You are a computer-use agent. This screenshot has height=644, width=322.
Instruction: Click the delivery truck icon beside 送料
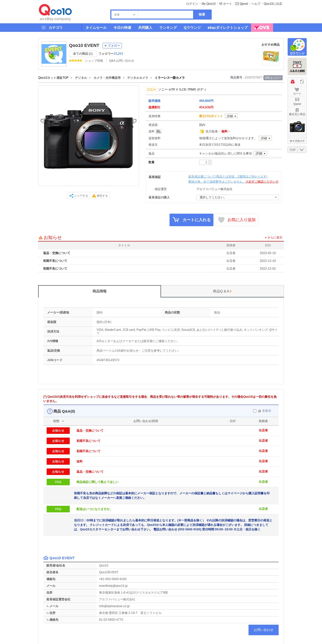(x=158, y=131)
